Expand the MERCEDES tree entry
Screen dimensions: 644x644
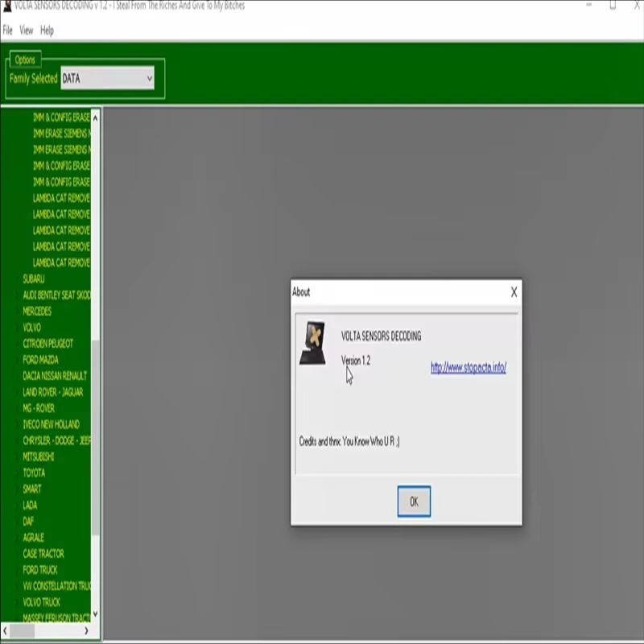tap(37, 311)
